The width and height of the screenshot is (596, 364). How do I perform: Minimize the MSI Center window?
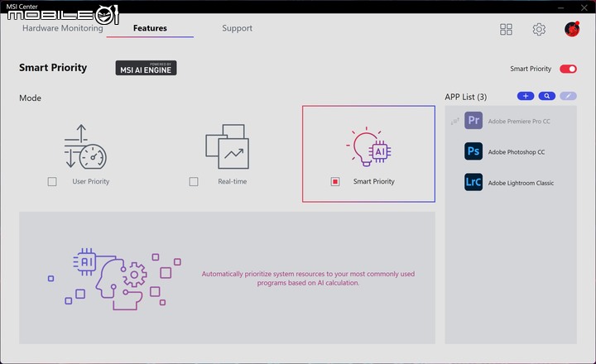point(560,7)
